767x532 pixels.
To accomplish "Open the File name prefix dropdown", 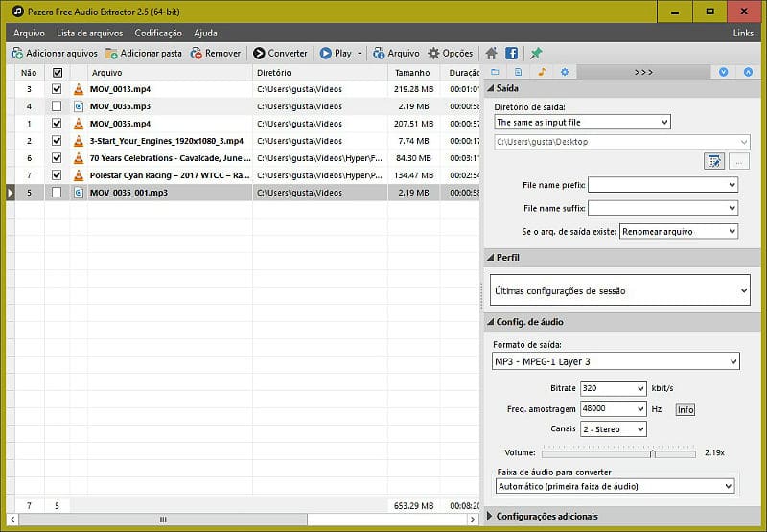I will 662,185.
